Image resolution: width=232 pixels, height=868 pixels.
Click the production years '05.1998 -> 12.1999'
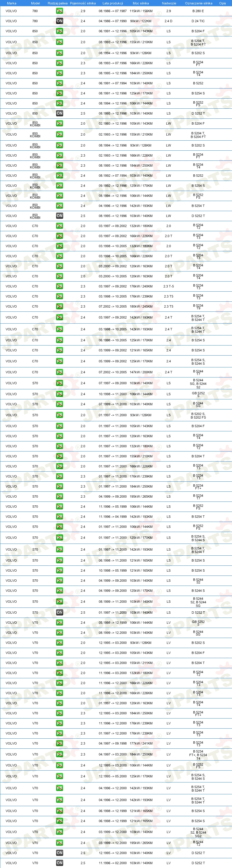coord(112,622)
